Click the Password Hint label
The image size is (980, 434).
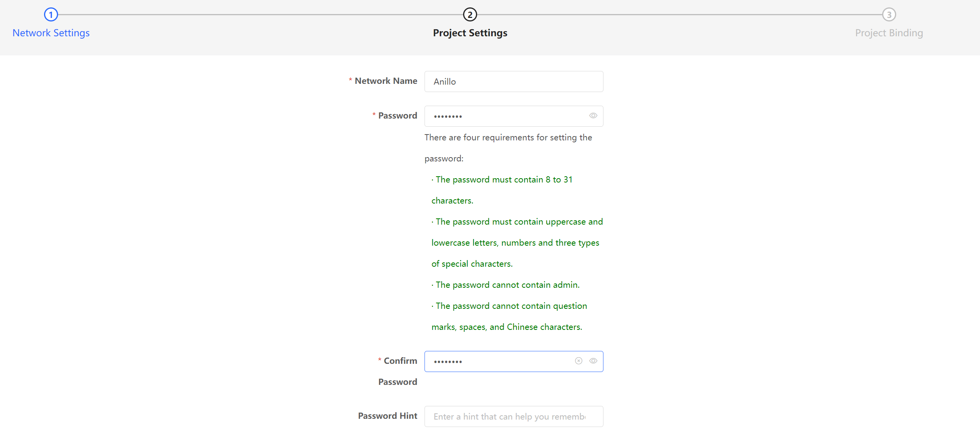pos(387,416)
